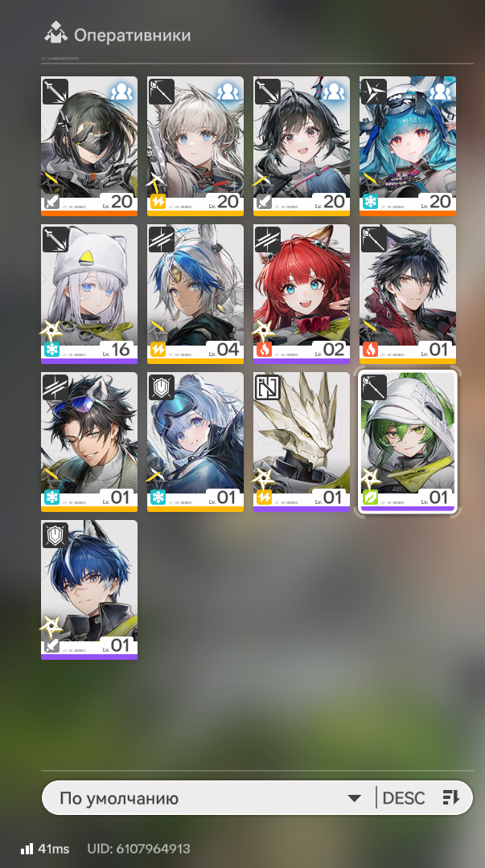Click shield class icon on blue-haired male operator
The image size is (485, 868).
coord(55,534)
